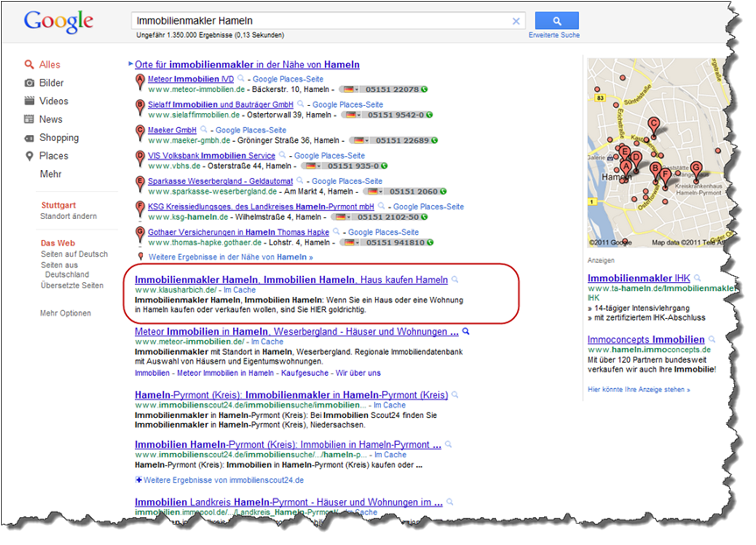Open Erweiterte Suche
The image size is (756, 545).
point(554,35)
